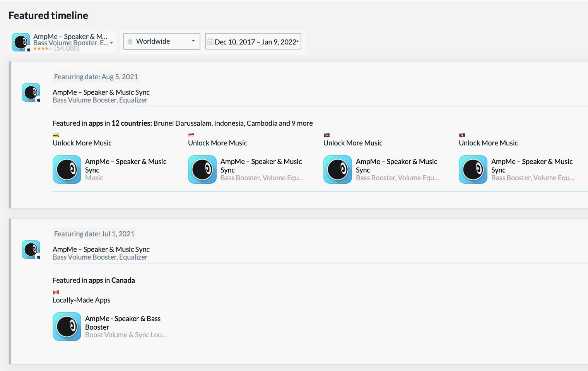The image size is (588, 371).
Task: Click the Featuring date: Jul 1, 2021 label
Action: (94, 234)
